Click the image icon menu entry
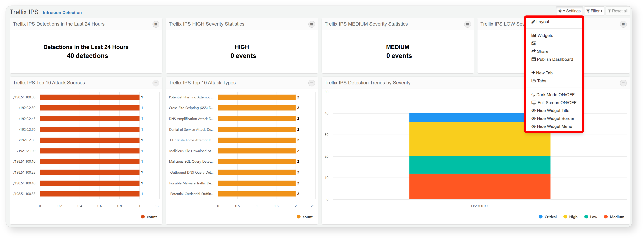Viewport: 644px width, 239px height. coord(533,43)
